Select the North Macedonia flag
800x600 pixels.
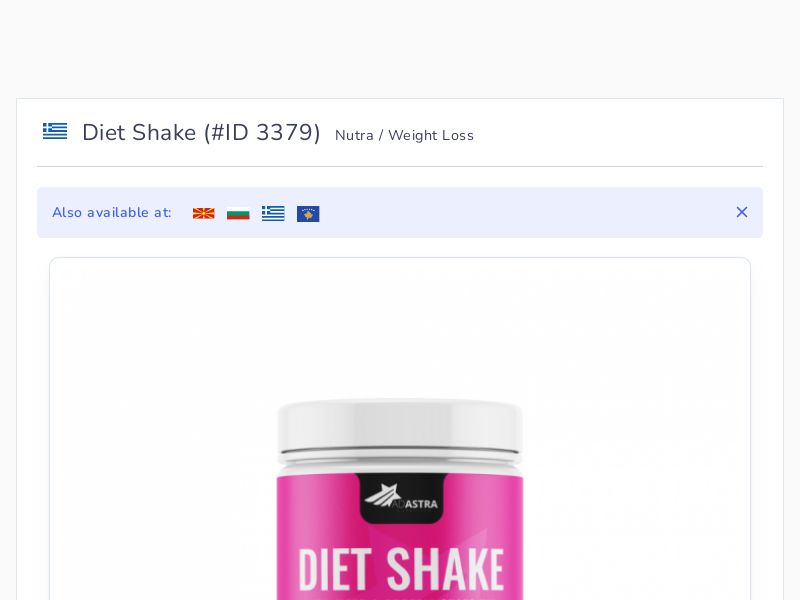[x=204, y=213]
